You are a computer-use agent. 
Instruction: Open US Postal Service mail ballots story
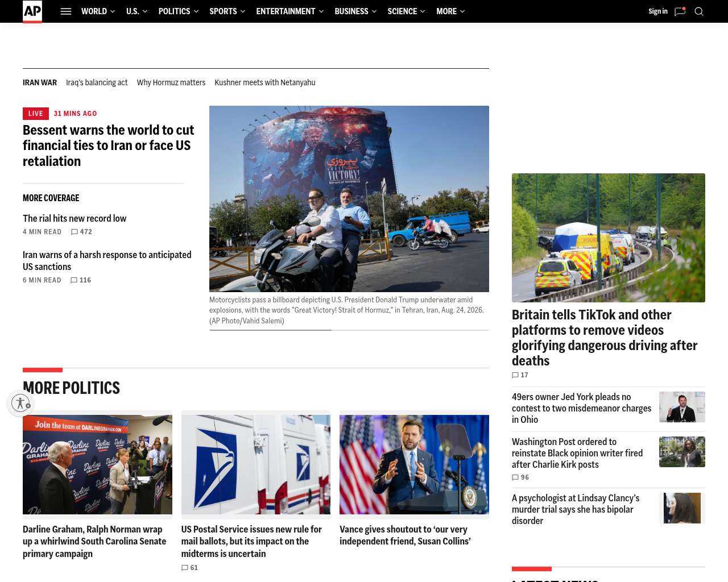(x=251, y=542)
